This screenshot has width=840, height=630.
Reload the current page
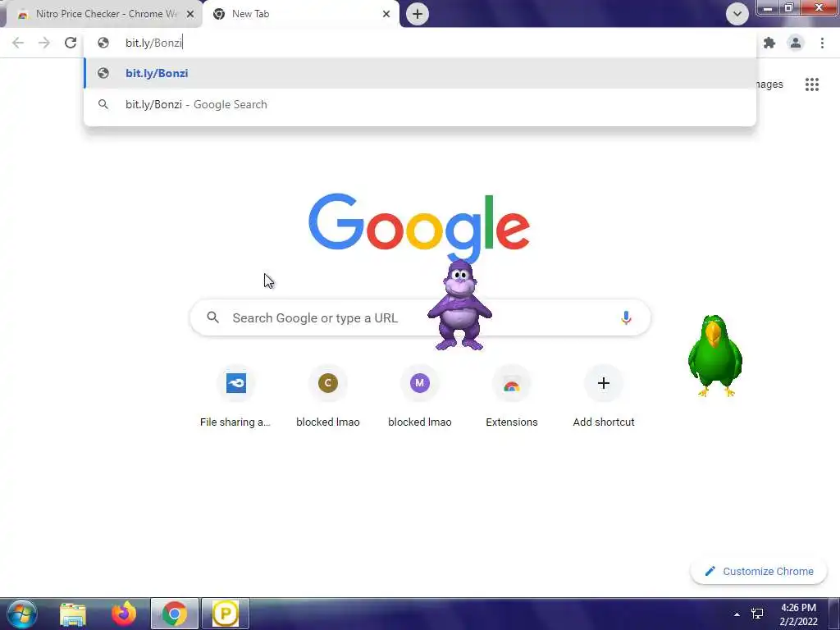(71, 43)
